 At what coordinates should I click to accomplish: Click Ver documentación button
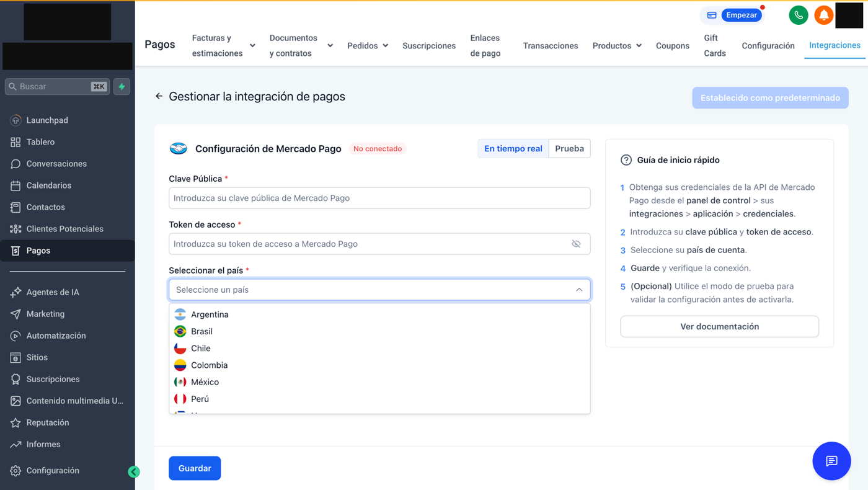click(x=719, y=326)
